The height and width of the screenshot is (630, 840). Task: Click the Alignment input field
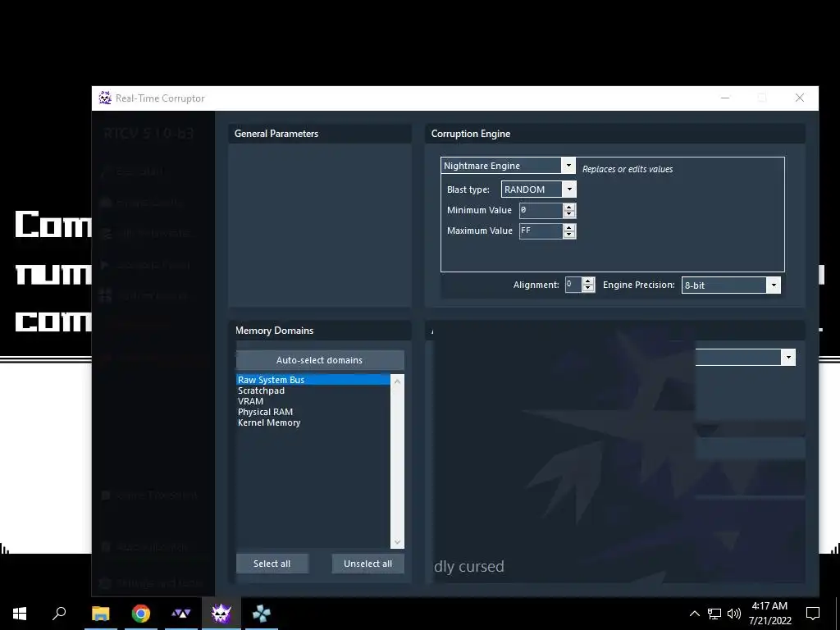point(573,285)
